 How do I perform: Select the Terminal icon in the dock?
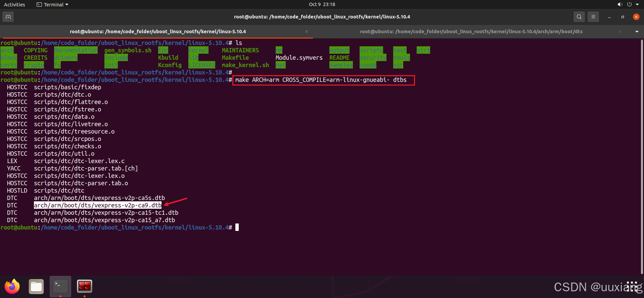(x=60, y=287)
